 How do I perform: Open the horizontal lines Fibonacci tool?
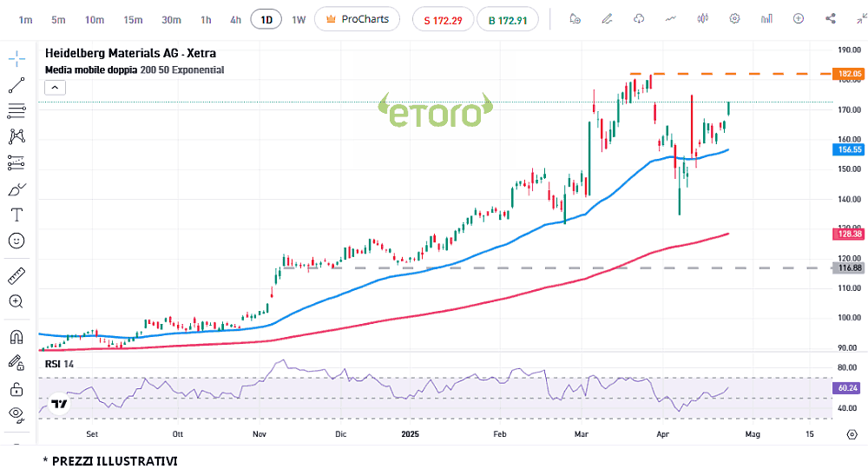click(x=16, y=111)
